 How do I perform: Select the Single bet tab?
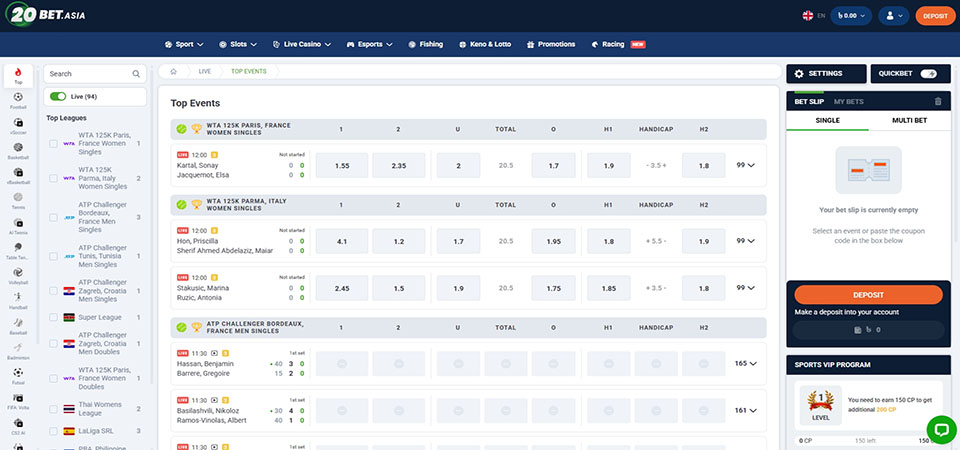(827, 121)
